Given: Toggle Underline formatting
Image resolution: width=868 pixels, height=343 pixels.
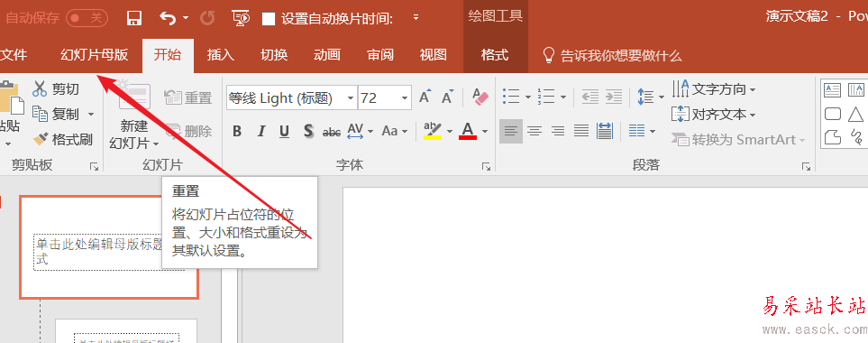Looking at the screenshot, I should (285, 131).
